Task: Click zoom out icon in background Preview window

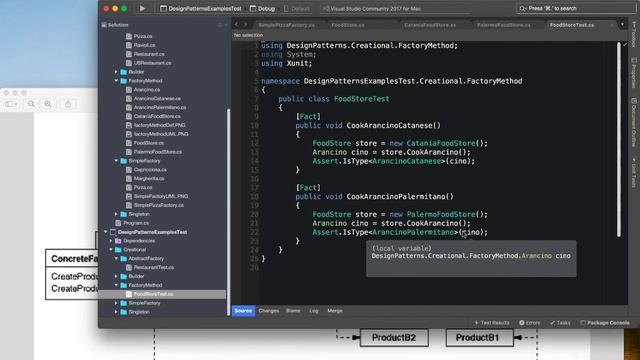Action: [31, 104]
